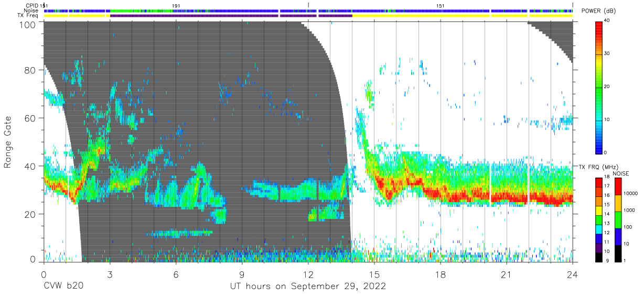The height and width of the screenshot is (297, 644).
Task: Select the 9 tick on UT hours axis
Action: click(242, 274)
